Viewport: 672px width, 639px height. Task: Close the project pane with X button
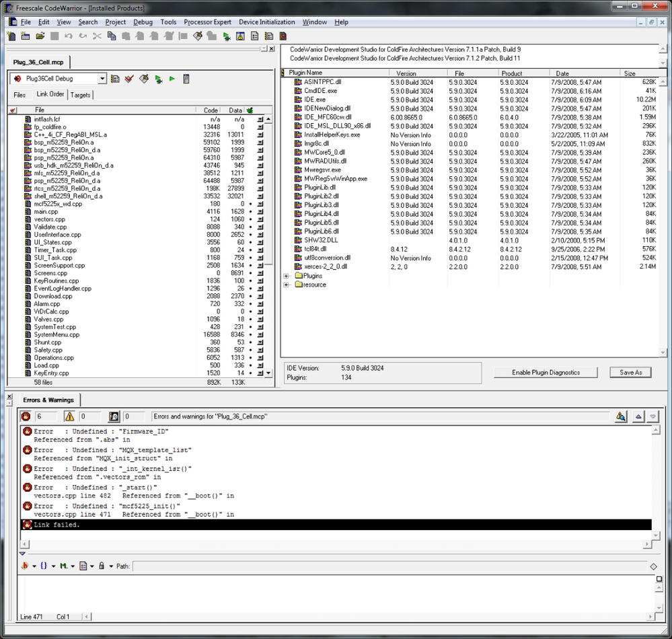272,49
